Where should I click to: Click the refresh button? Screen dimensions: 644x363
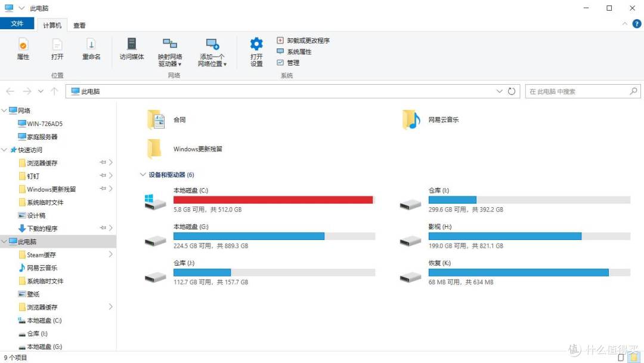512,91
